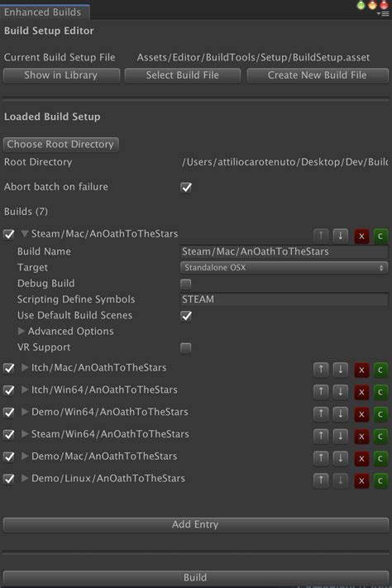Clone the Steam/Mac build entry

(x=380, y=237)
